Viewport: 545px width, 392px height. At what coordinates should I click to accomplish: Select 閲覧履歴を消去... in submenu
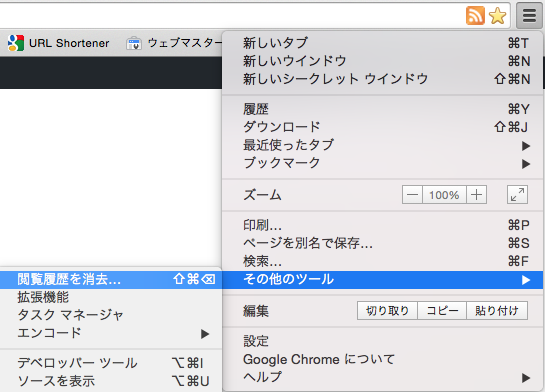pos(111,279)
